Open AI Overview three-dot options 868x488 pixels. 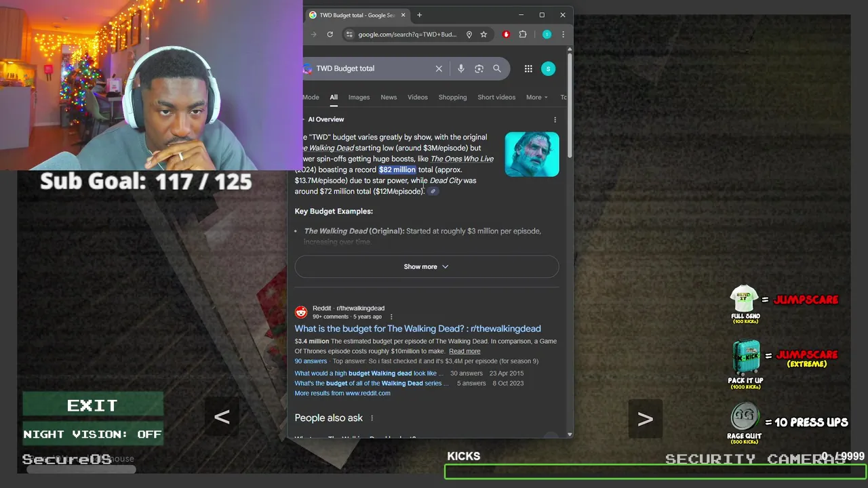tap(555, 120)
